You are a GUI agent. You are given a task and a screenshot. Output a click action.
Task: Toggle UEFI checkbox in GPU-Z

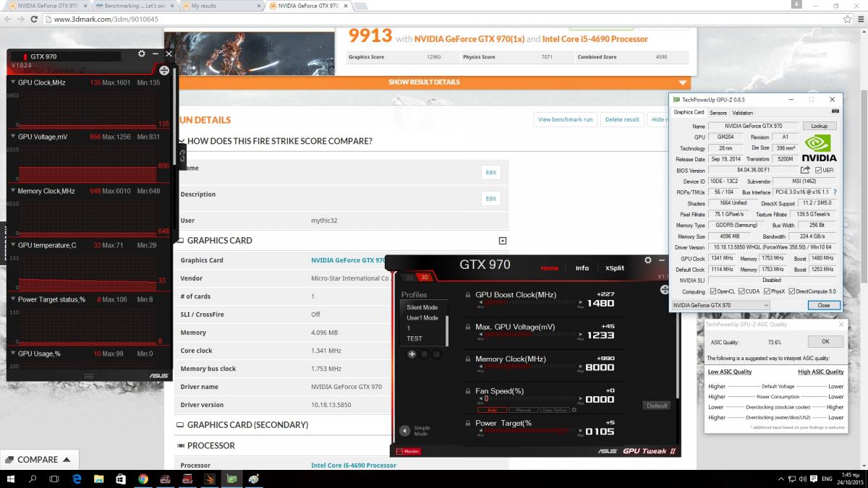point(818,170)
